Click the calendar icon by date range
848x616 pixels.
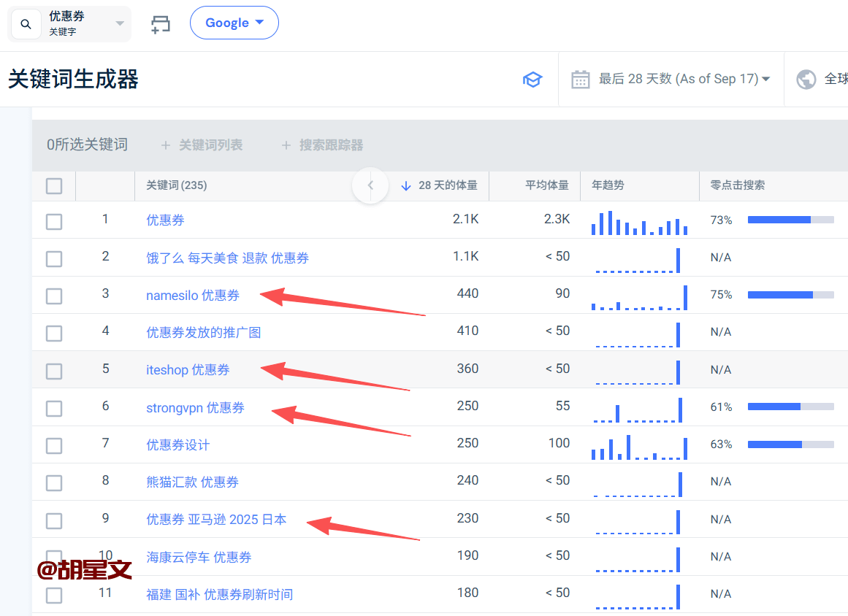tap(580, 80)
